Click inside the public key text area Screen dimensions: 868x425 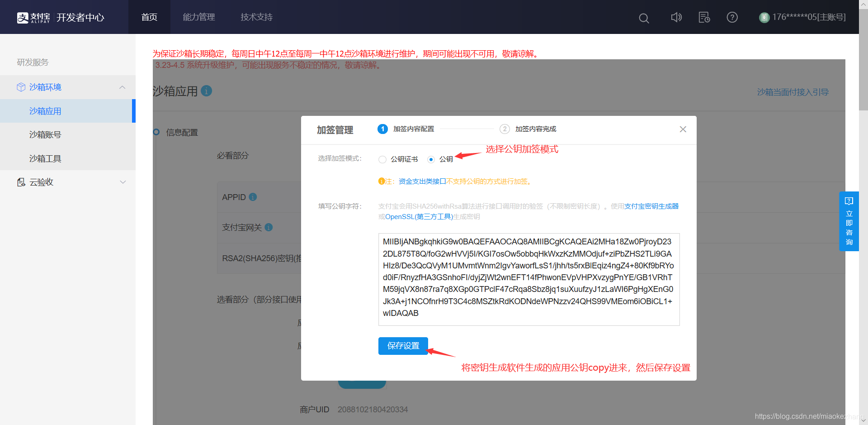click(x=529, y=279)
